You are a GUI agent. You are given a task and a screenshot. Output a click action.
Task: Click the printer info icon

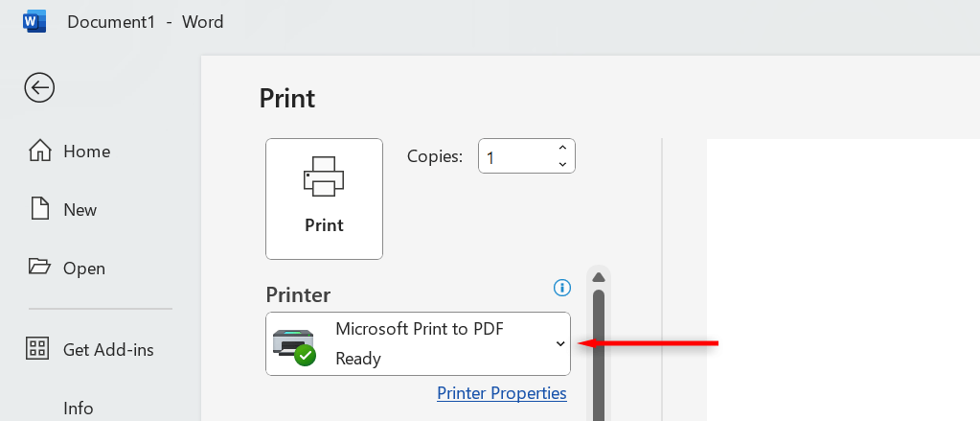click(562, 287)
